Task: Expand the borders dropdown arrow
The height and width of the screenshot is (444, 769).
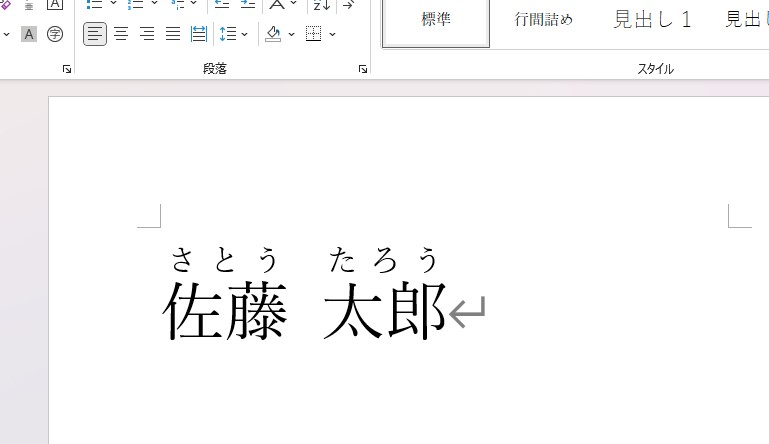Action: tap(332, 34)
